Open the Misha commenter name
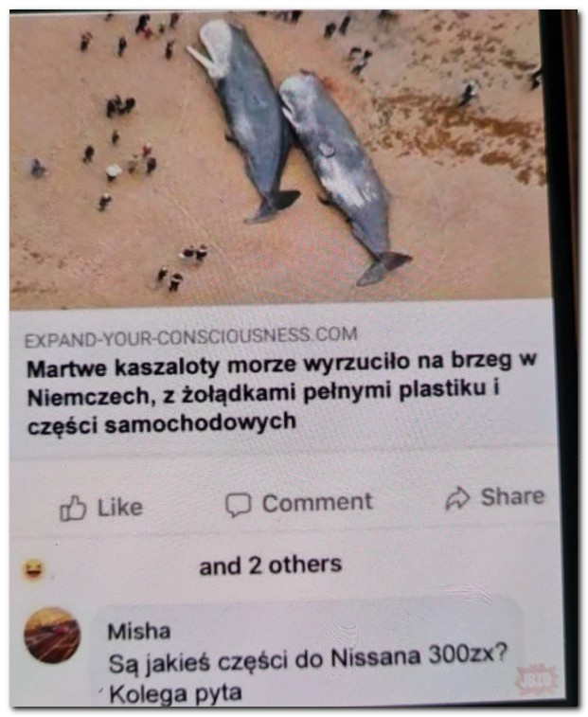Viewport: 588px width, 717px height. [x=139, y=632]
